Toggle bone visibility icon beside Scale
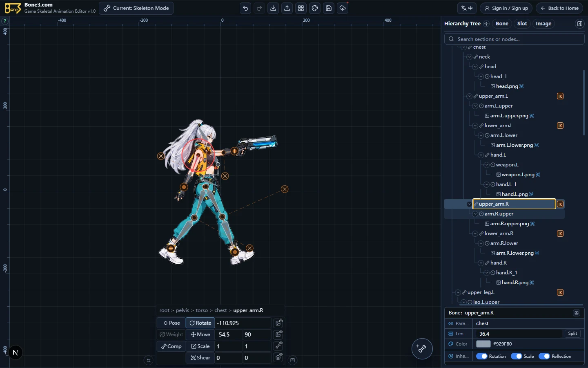 pyautogui.click(x=278, y=346)
